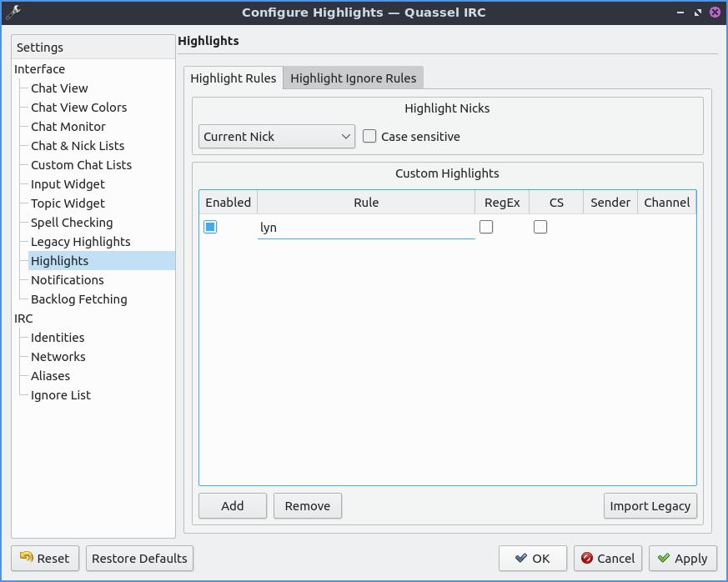The image size is (728, 582).
Task: Click the lyn rule text field
Action: click(x=365, y=228)
